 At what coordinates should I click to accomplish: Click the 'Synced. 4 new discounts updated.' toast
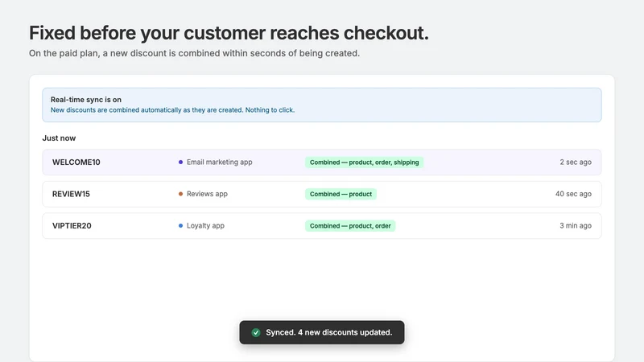322,332
